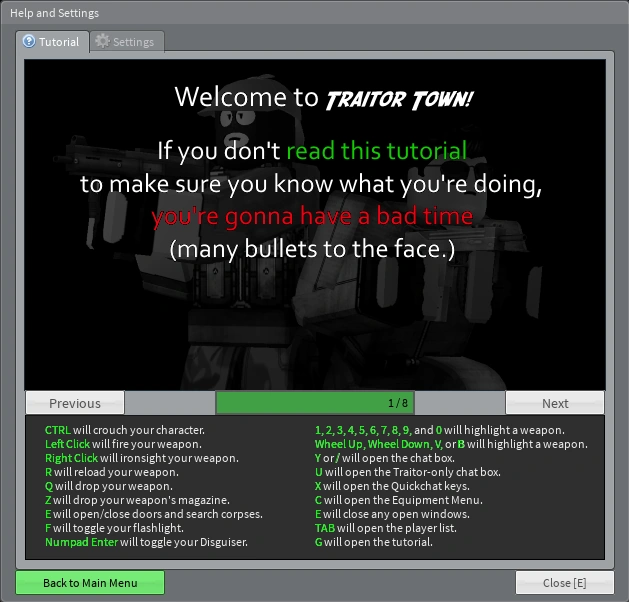Click the green 1/8 progress bar
Image resolution: width=629 pixels, height=602 pixels.
tap(315, 403)
